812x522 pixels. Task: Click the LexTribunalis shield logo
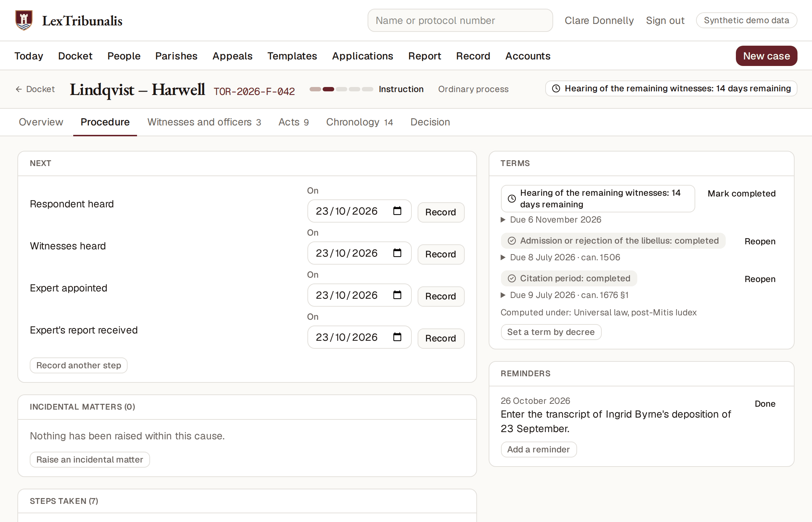pyautogui.click(x=24, y=20)
